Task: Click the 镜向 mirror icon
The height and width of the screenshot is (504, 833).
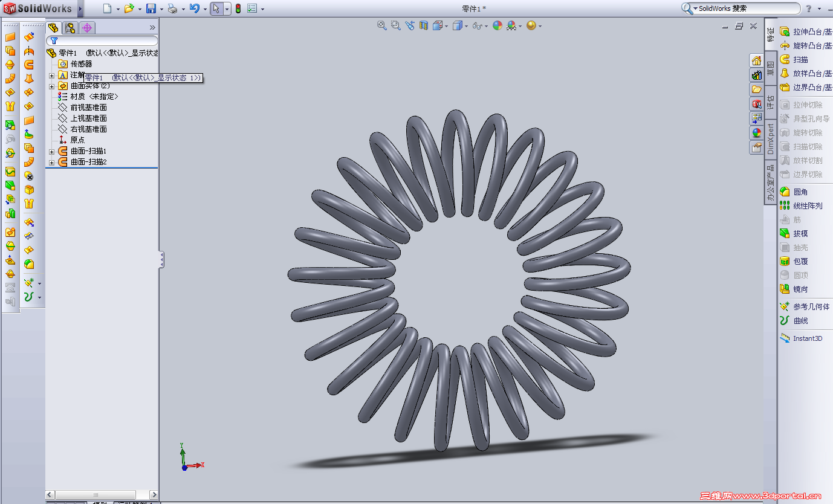Action: [x=785, y=289]
